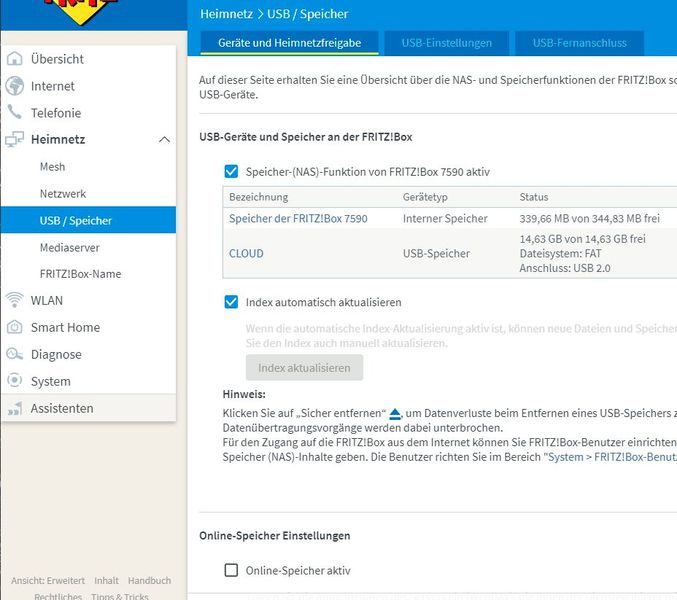
Task: Click the Hinweis: label
Action: pos(244,394)
